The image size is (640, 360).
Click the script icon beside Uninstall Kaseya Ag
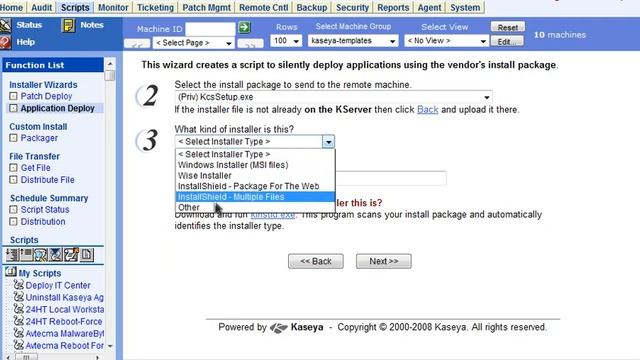pyautogui.click(x=18, y=297)
